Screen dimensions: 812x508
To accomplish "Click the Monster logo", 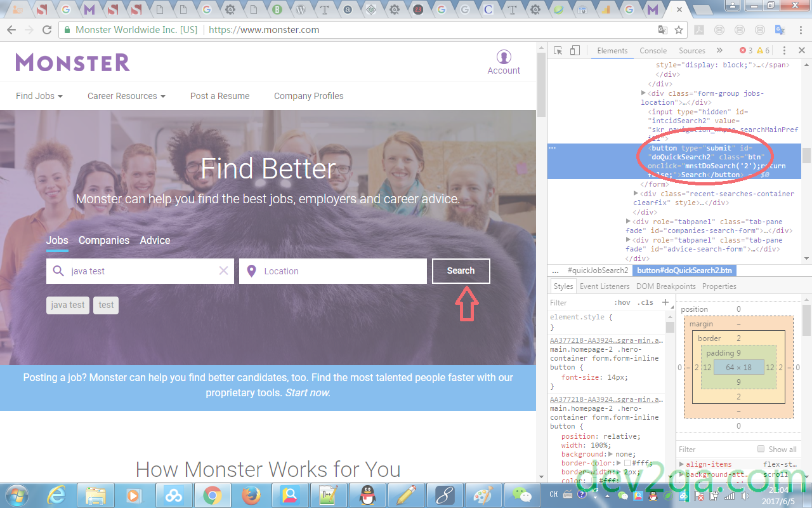I will point(73,62).
